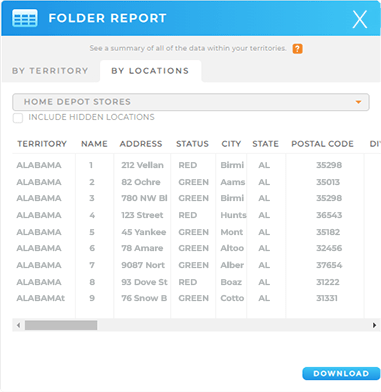Viewport: 381px width, 392px height.
Task: Click the horizontal scrollbar thumb
Action: (x=61, y=325)
